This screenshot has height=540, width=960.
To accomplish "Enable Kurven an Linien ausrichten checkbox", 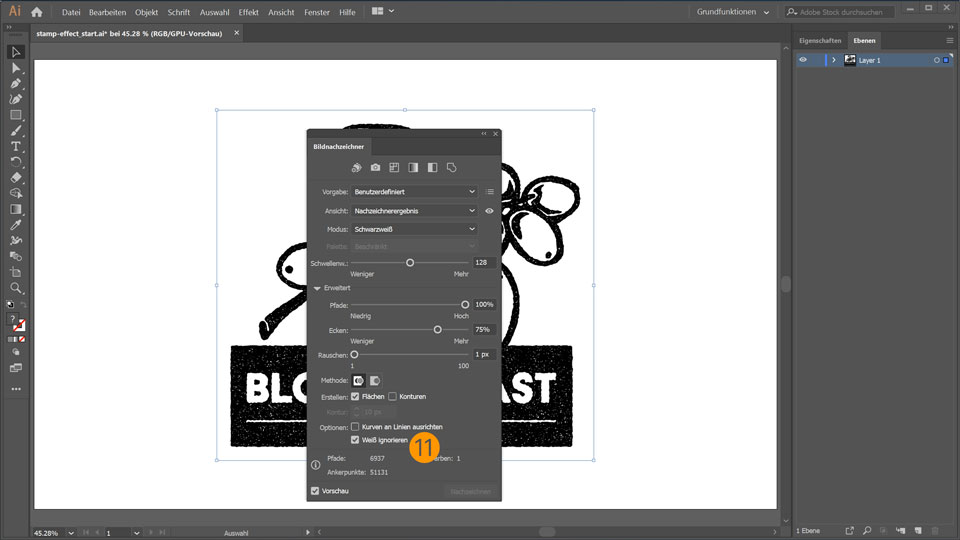I will pyautogui.click(x=355, y=427).
